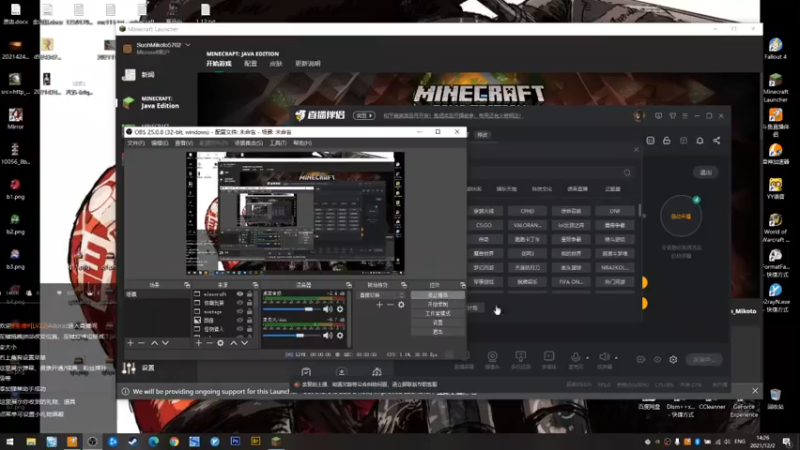This screenshot has width=800, height=450.
Task: Remove selected scene with OBS minus icon
Action: coord(141,343)
